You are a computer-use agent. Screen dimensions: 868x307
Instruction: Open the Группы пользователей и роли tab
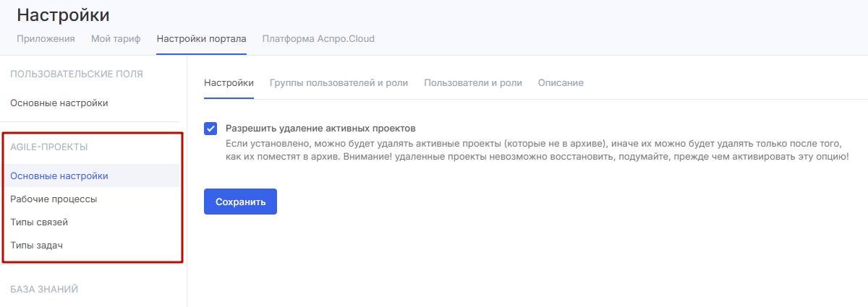339,83
